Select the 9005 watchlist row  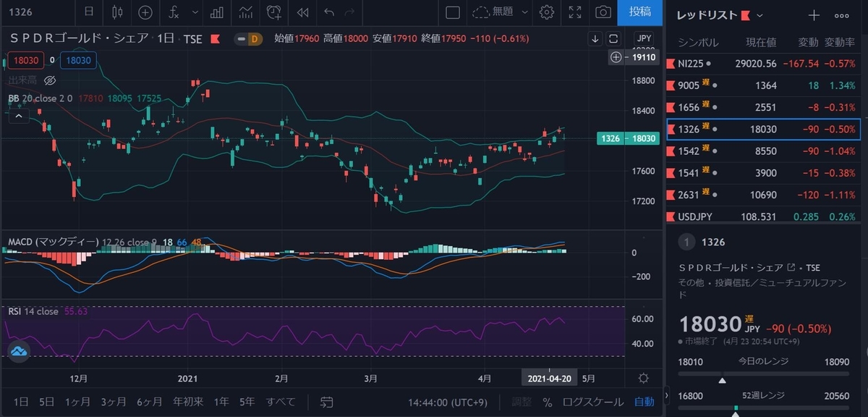pos(763,85)
